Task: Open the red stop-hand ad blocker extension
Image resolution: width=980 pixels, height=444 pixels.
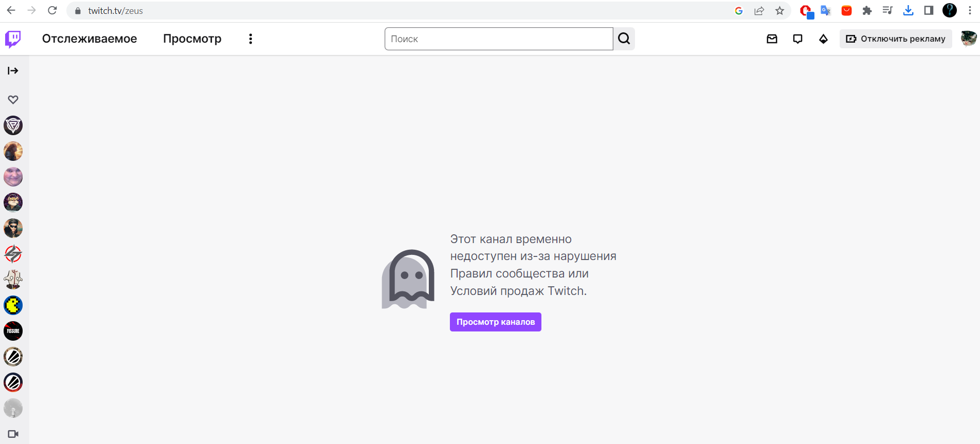Action: [806, 11]
